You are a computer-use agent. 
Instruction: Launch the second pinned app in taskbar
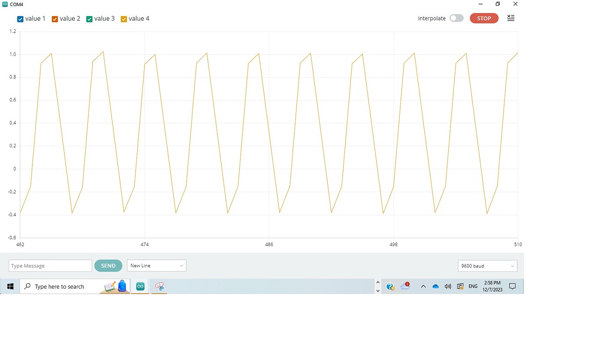(x=159, y=286)
